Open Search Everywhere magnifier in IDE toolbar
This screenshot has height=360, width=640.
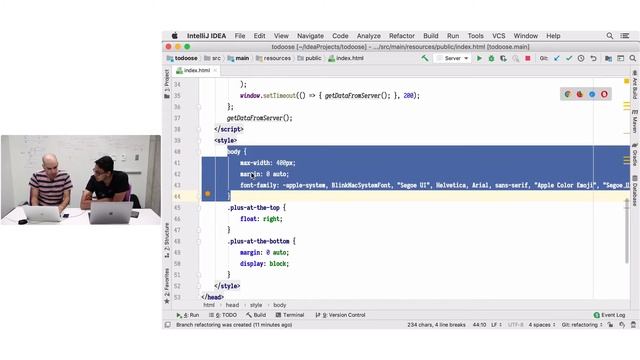click(x=633, y=58)
